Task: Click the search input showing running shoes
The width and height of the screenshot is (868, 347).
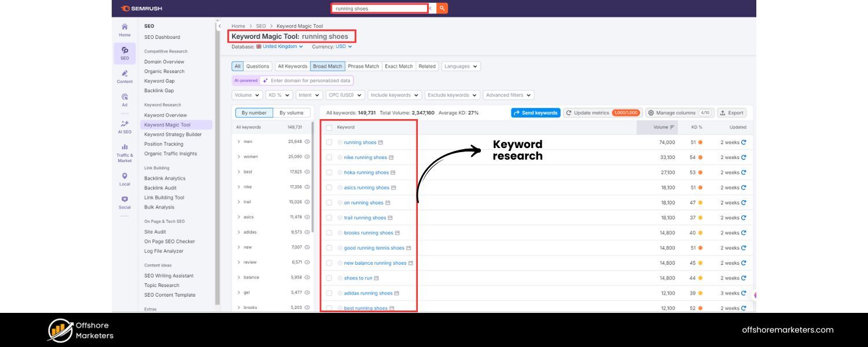Action: coord(379,8)
